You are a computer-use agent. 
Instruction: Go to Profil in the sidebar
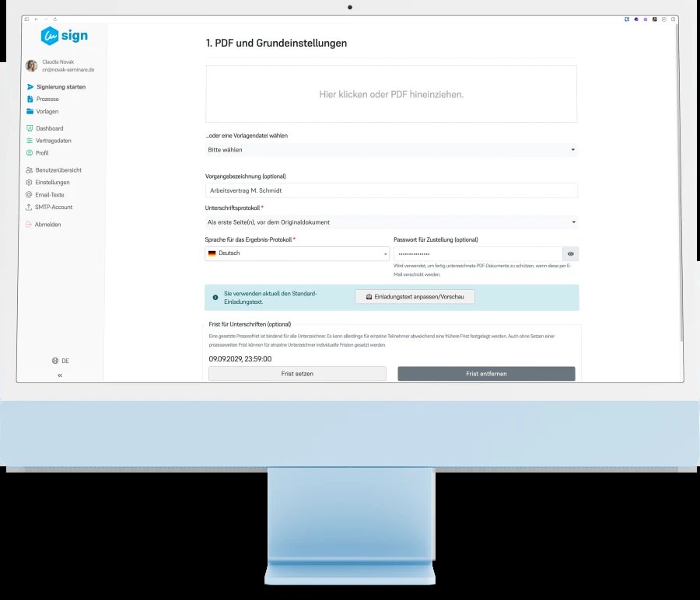pyautogui.click(x=42, y=153)
